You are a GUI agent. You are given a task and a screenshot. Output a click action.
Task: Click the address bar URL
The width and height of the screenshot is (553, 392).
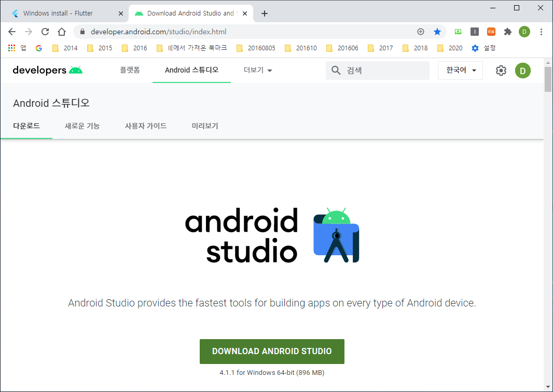158,32
